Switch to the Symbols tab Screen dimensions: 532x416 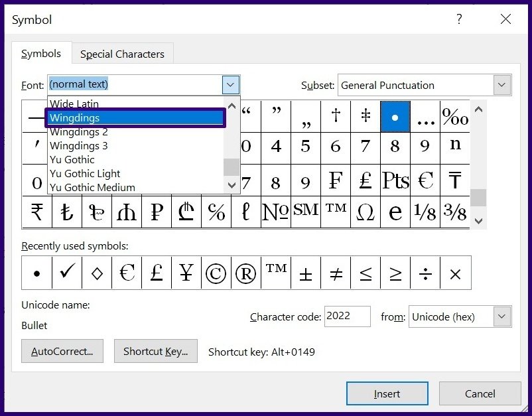coord(41,54)
